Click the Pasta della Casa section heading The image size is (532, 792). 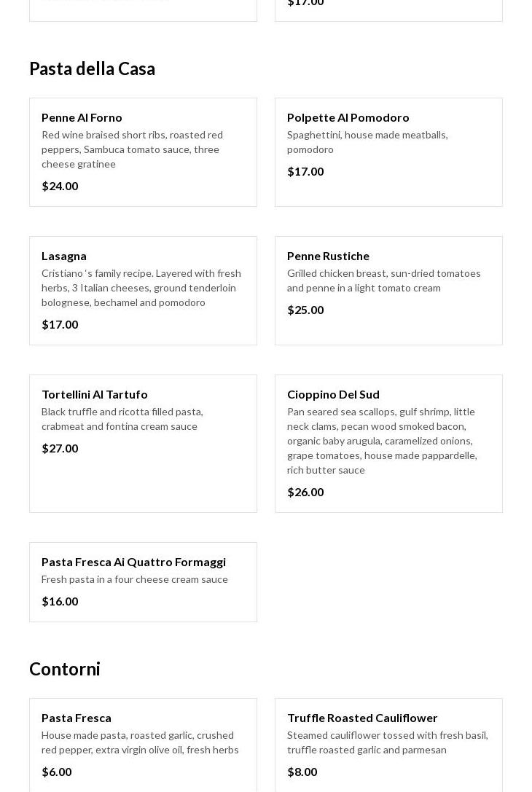(92, 68)
